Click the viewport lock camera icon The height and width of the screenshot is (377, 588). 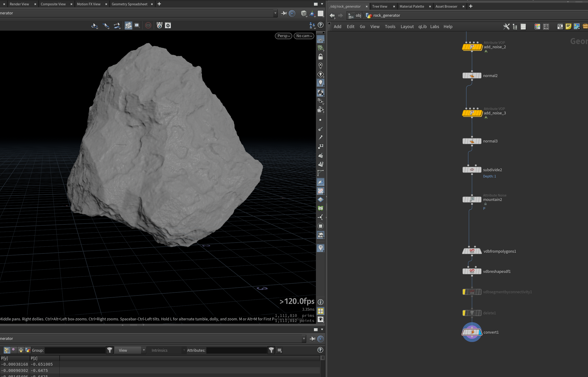point(321,57)
